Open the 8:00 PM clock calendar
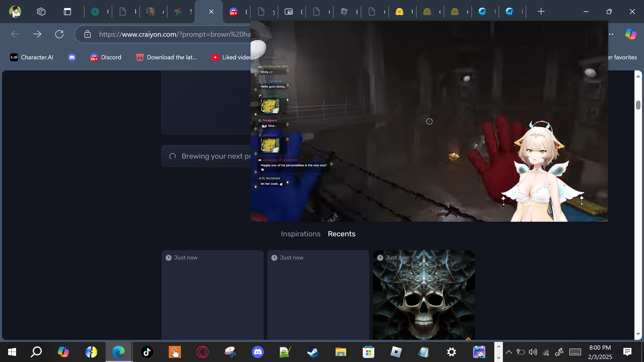The height and width of the screenshot is (362, 644). pyautogui.click(x=600, y=352)
